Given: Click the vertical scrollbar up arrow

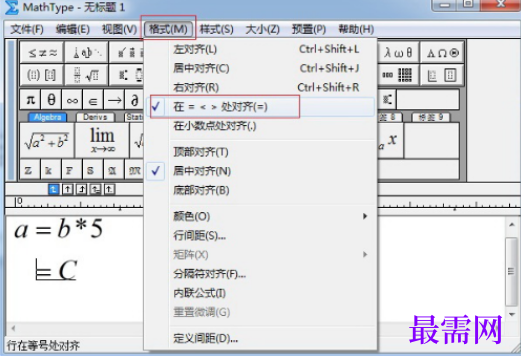Looking at the screenshot, I should [x=512, y=225].
